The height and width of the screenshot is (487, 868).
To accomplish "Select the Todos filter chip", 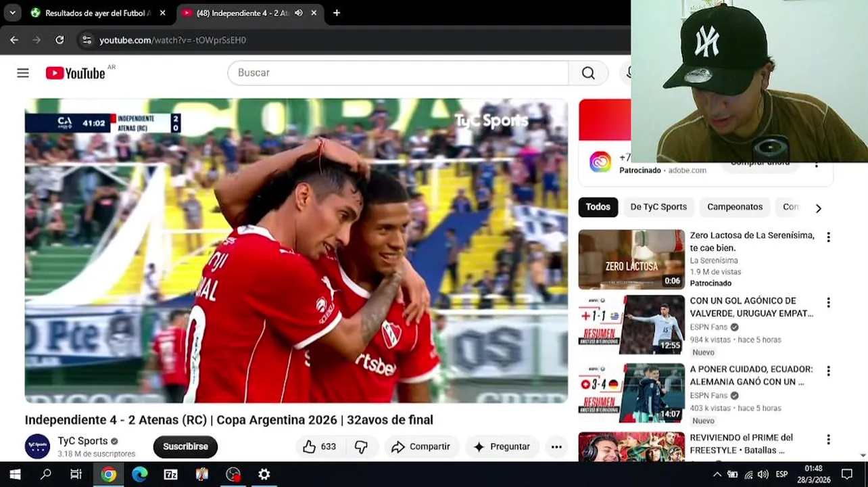I will pos(598,207).
